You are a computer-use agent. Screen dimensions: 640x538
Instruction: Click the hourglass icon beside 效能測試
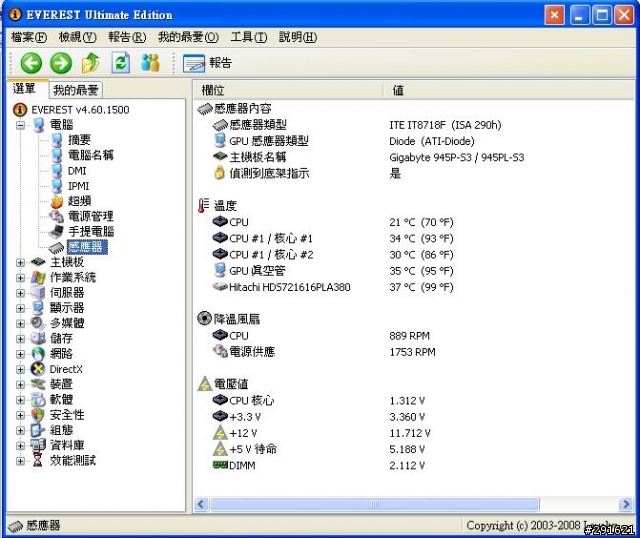click(x=38, y=460)
